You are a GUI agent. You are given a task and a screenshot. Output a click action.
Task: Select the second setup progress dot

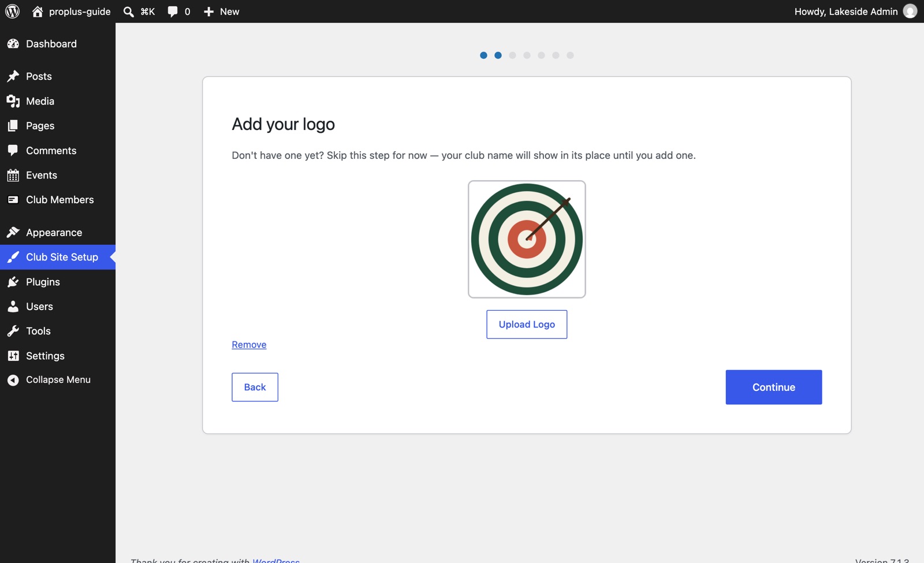(x=498, y=55)
